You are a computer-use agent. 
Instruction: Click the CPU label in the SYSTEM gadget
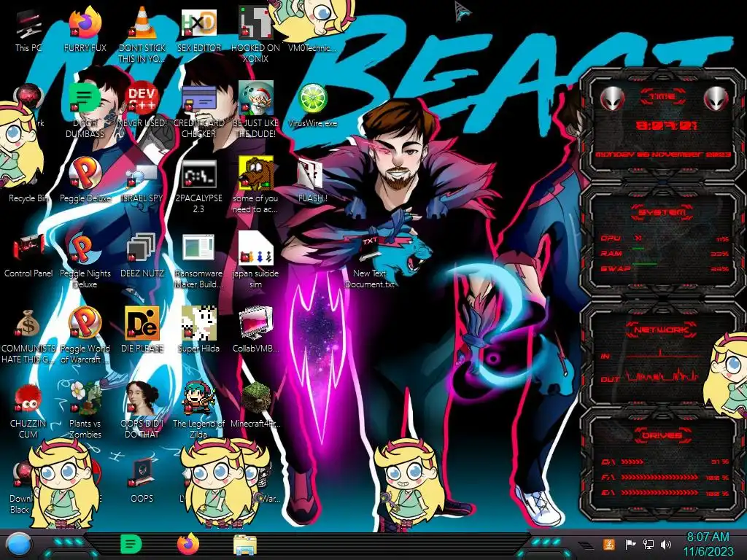611,238
